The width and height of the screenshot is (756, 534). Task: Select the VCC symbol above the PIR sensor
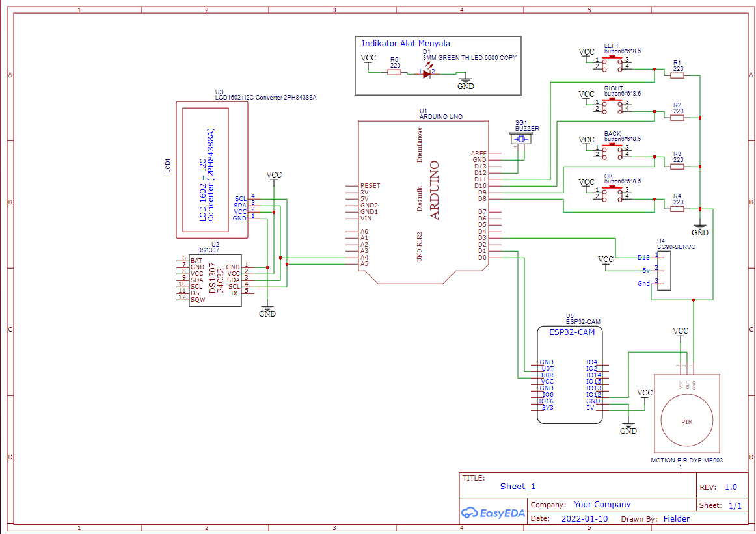pyautogui.click(x=681, y=332)
